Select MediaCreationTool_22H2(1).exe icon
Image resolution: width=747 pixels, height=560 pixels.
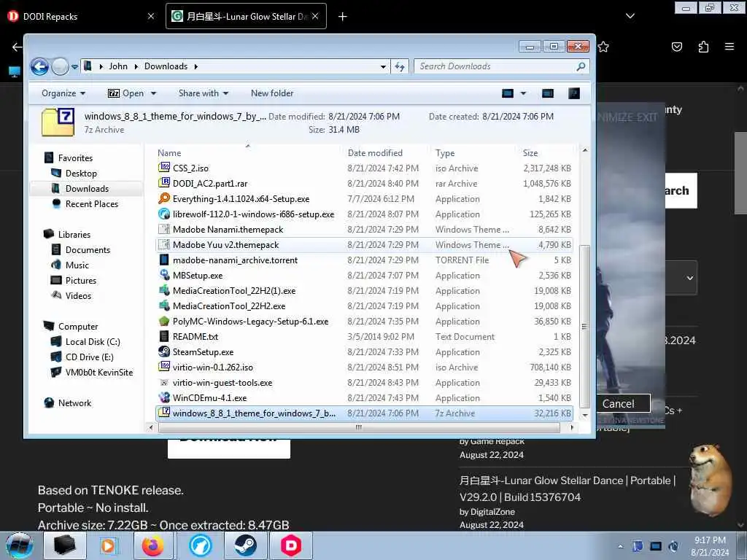point(164,290)
